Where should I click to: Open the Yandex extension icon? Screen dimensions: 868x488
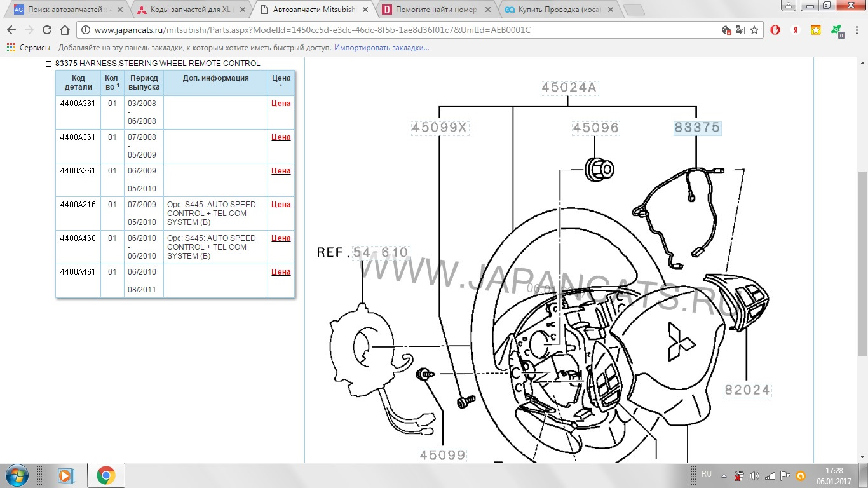click(795, 30)
